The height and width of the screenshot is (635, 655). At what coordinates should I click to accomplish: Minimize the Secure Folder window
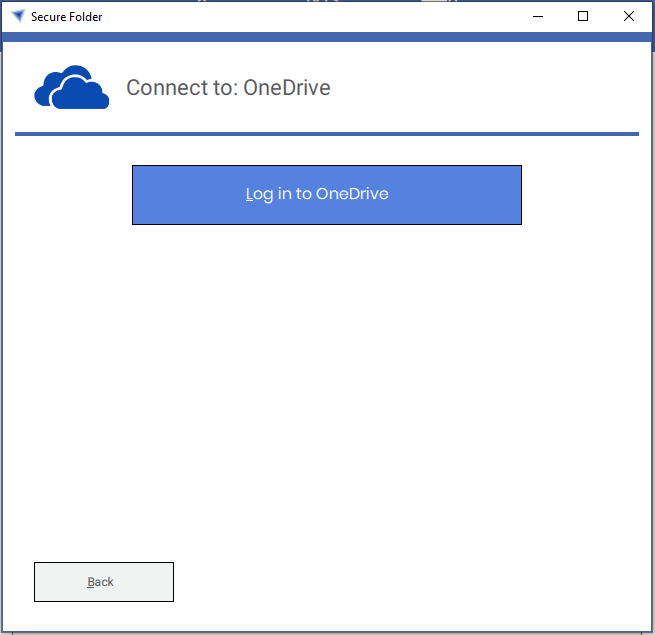pos(538,16)
